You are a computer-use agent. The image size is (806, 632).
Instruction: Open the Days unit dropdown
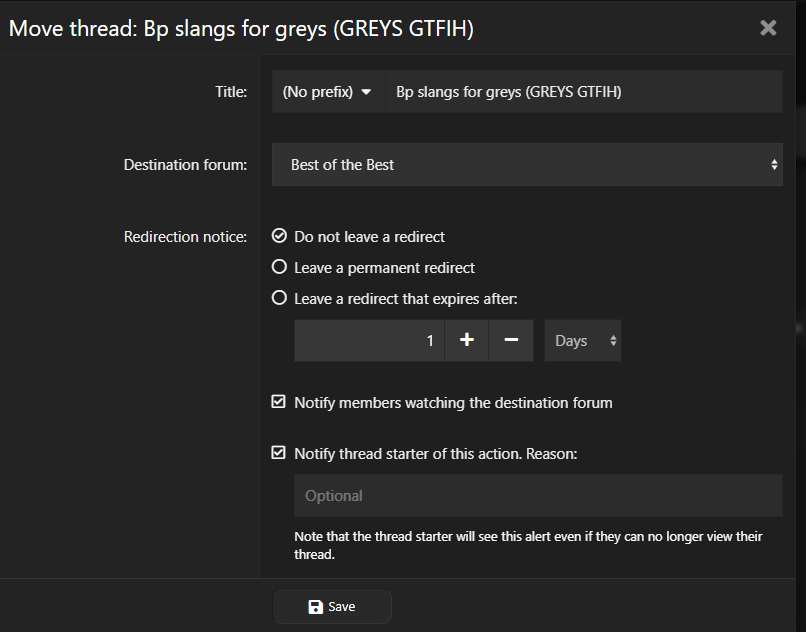click(x=582, y=341)
